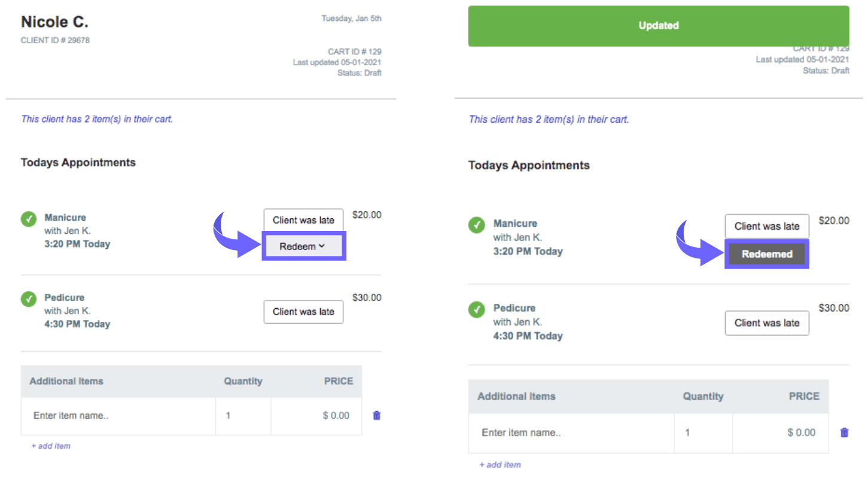The height and width of the screenshot is (481, 868).
Task: Click right 'Enter item name..' field
Action: coord(571,433)
